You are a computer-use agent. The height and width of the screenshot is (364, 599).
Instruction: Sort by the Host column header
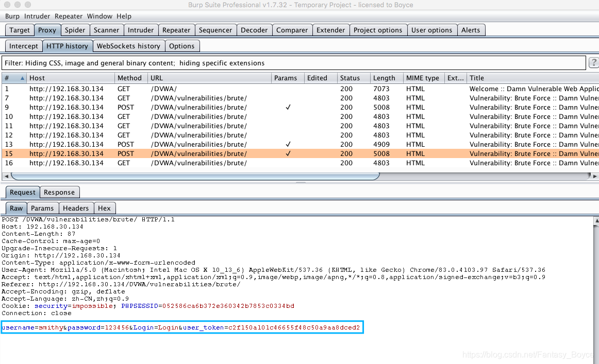point(70,78)
